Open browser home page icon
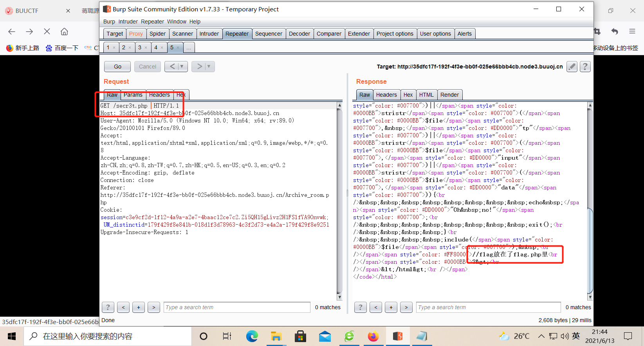 [x=65, y=32]
